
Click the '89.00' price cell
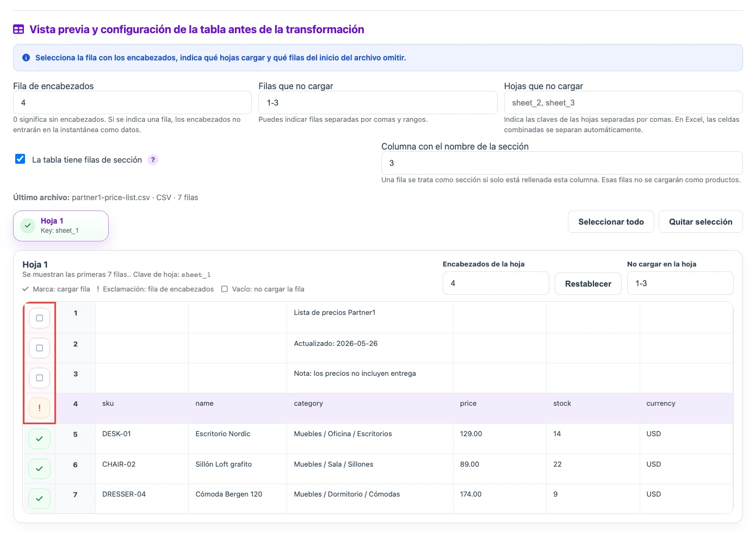click(x=500, y=469)
